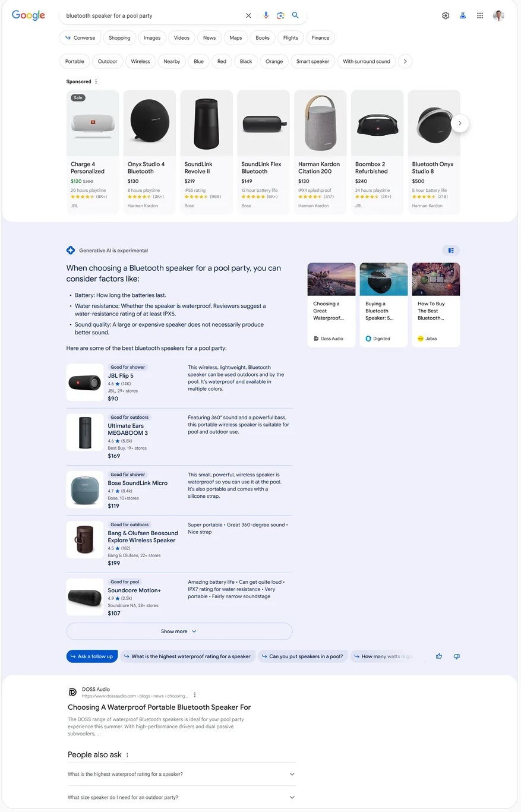
Task: Open SoundLink Revolve II sponsored product
Action: coord(206,151)
